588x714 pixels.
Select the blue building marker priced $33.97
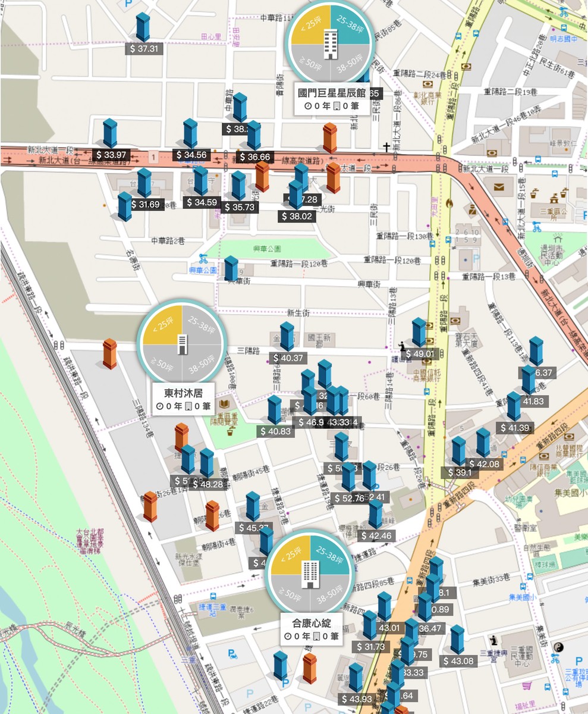pos(110,133)
